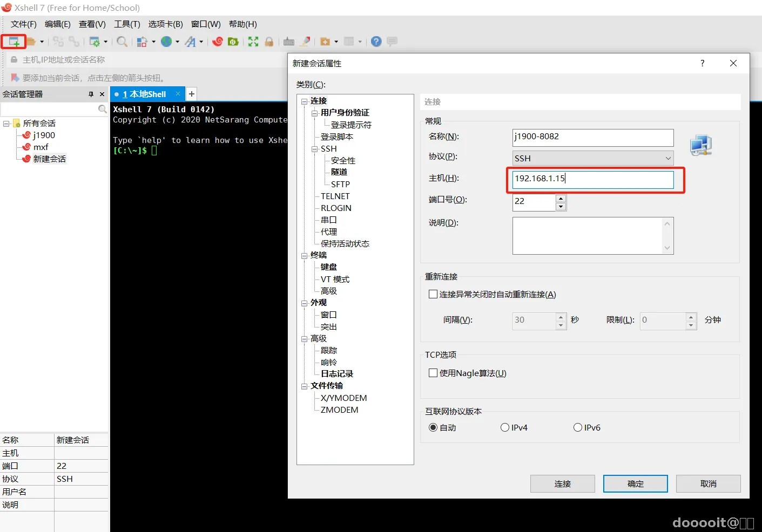
Task: Select the IPv4 radio button
Action: (x=505, y=427)
